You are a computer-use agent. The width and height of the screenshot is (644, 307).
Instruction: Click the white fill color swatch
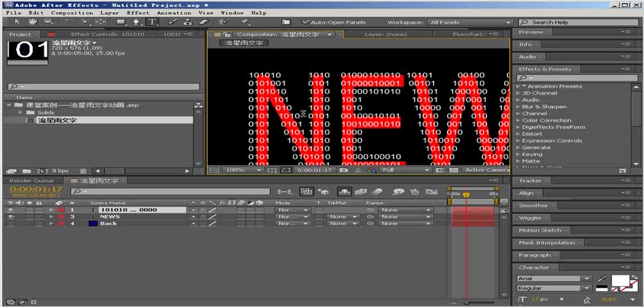tap(620, 281)
